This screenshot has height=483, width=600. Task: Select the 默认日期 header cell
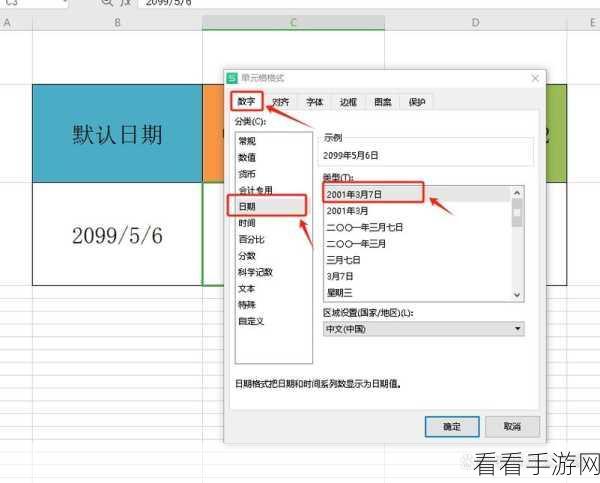tap(117, 134)
